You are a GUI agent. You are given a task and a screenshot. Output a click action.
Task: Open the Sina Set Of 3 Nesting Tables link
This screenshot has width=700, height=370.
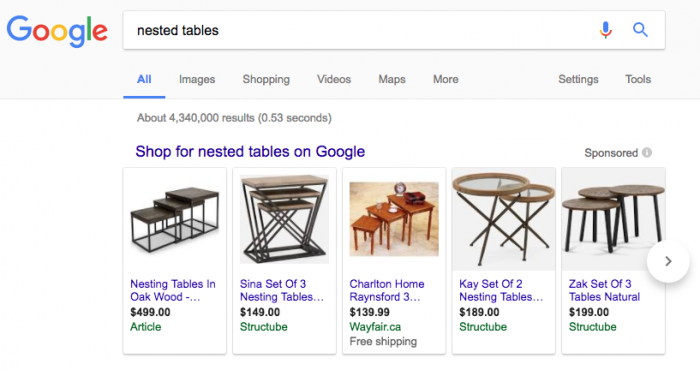coord(282,290)
